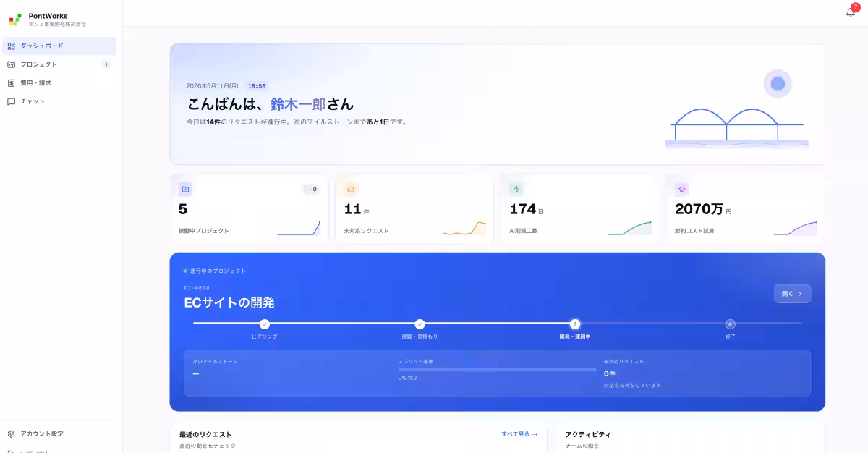This screenshot has height=453, width=868.
Task: Open the 未対応リクエスト orange sparkline
Action: pos(464,228)
